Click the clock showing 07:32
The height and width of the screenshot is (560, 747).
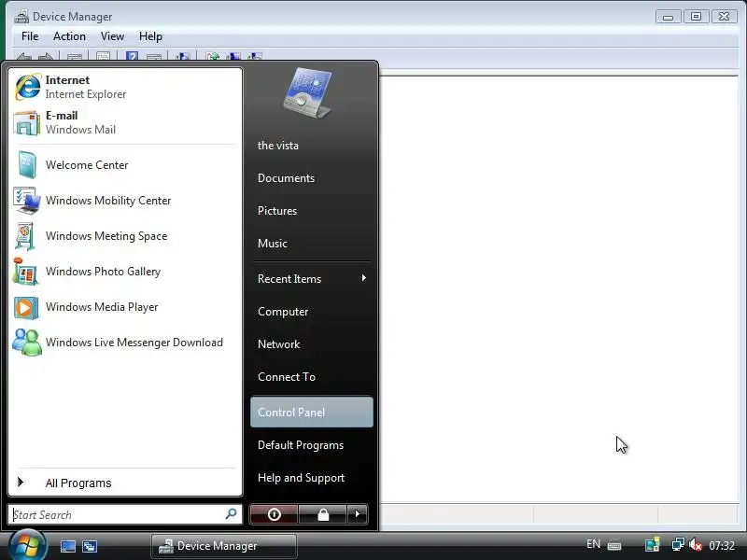click(722, 545)
